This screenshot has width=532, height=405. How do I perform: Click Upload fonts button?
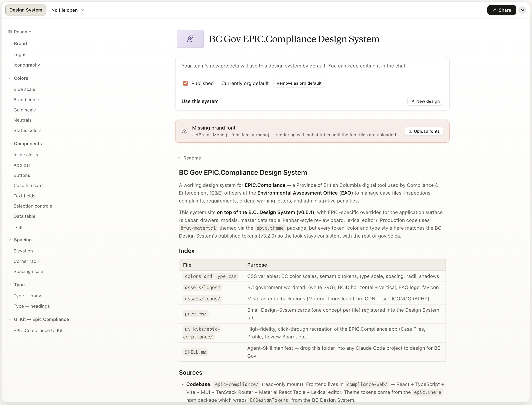point(424,131)
